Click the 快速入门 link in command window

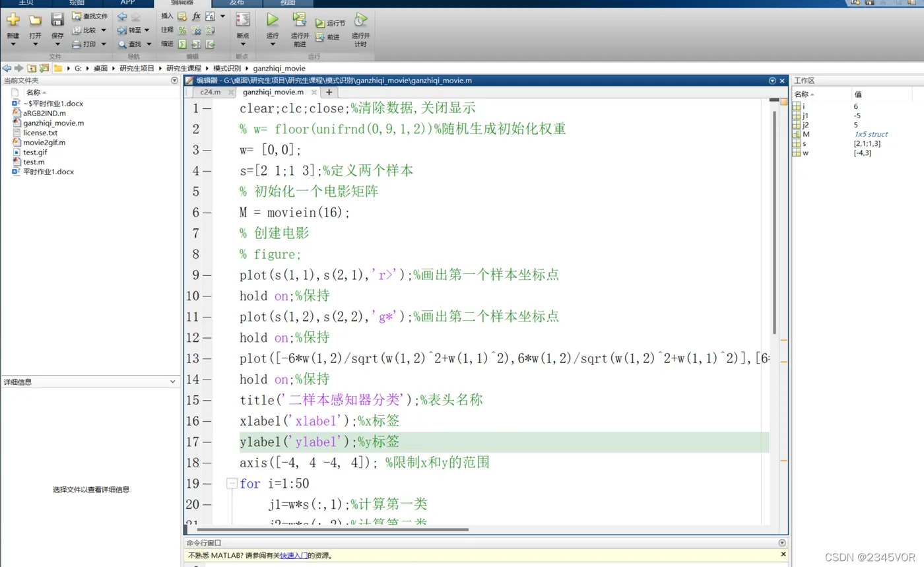click(x=294, y=556)
